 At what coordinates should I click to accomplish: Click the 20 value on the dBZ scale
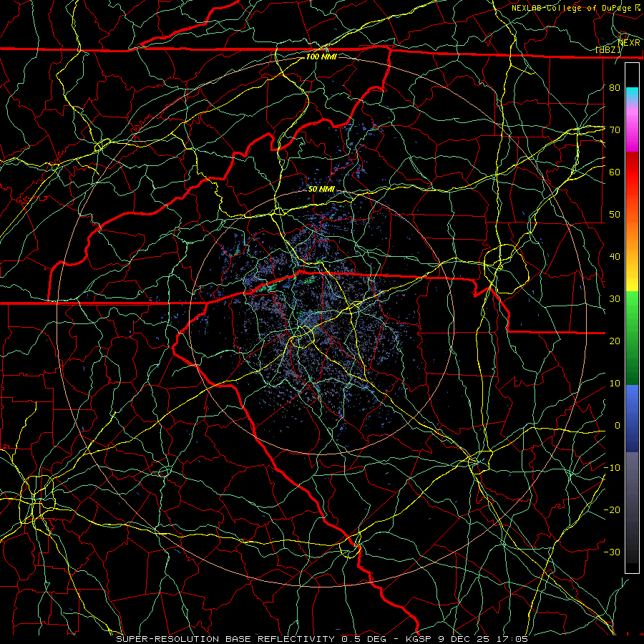pyautogui.click(x=615, y=341)
